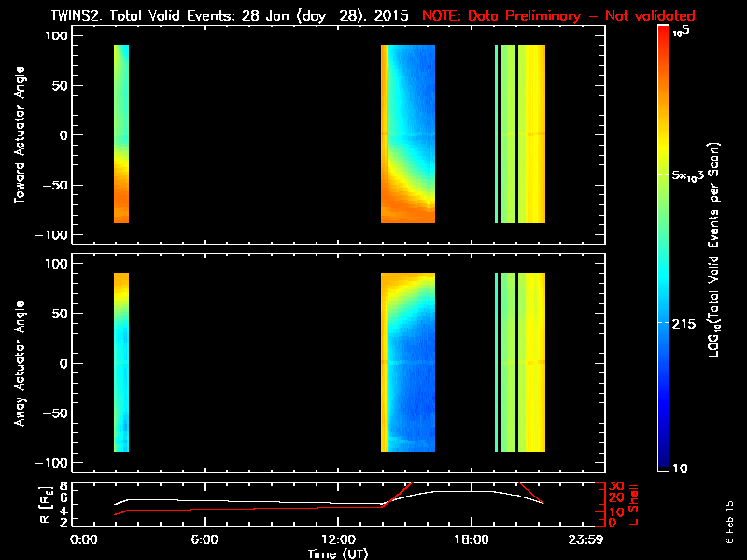Click the 5x10³ label on the color scale
Screen dimensions: 747x560
tap(691, 175)
